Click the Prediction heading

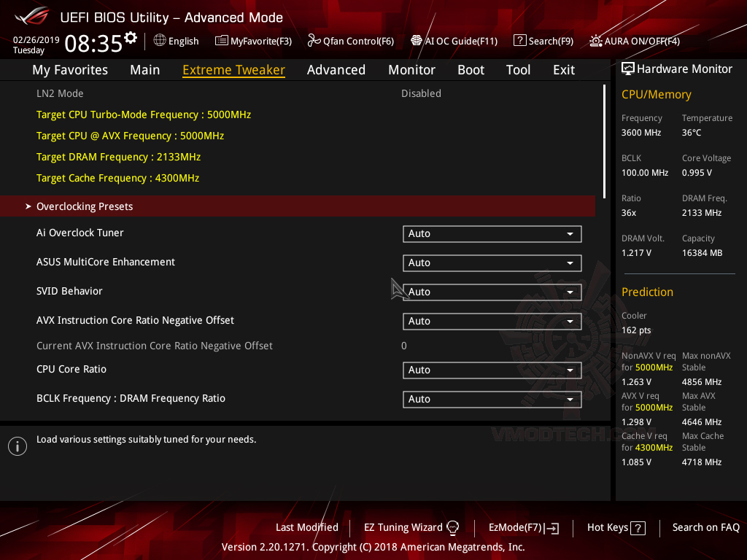[648, 292]
